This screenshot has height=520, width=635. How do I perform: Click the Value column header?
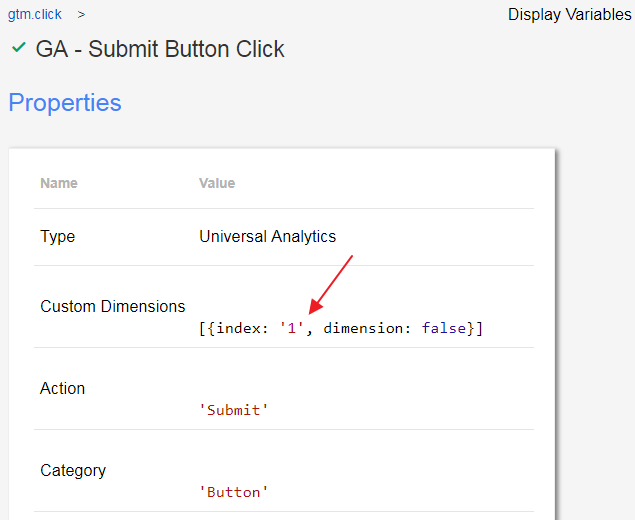(x=217, y=183)
